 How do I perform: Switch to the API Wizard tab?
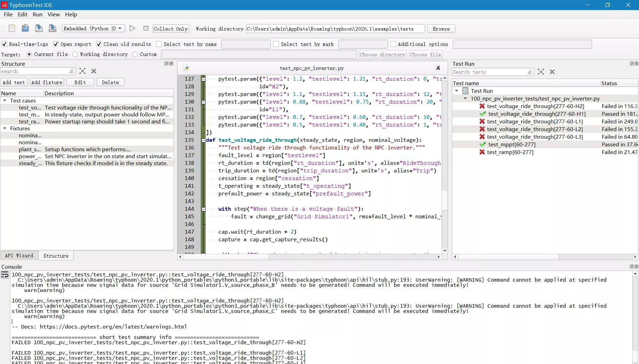click(x=19, y=256)
